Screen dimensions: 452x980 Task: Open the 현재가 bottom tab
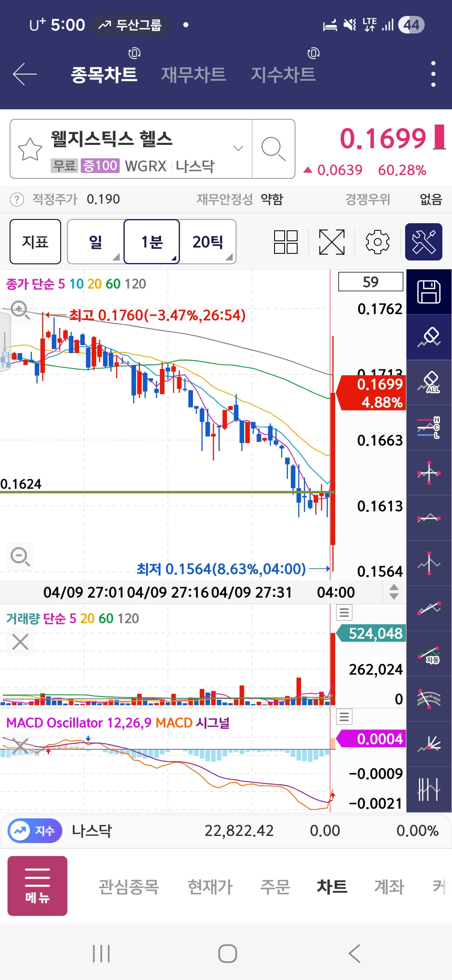coord(210,887)
